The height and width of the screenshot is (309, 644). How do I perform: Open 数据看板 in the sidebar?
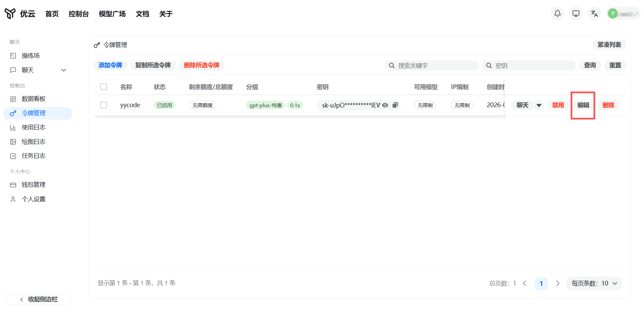pos(38,99)
